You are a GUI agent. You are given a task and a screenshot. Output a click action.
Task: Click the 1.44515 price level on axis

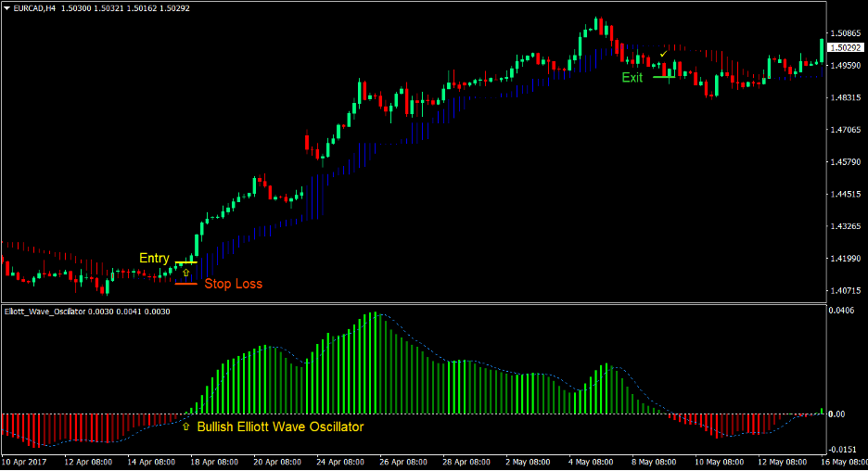tap(846, 194)
